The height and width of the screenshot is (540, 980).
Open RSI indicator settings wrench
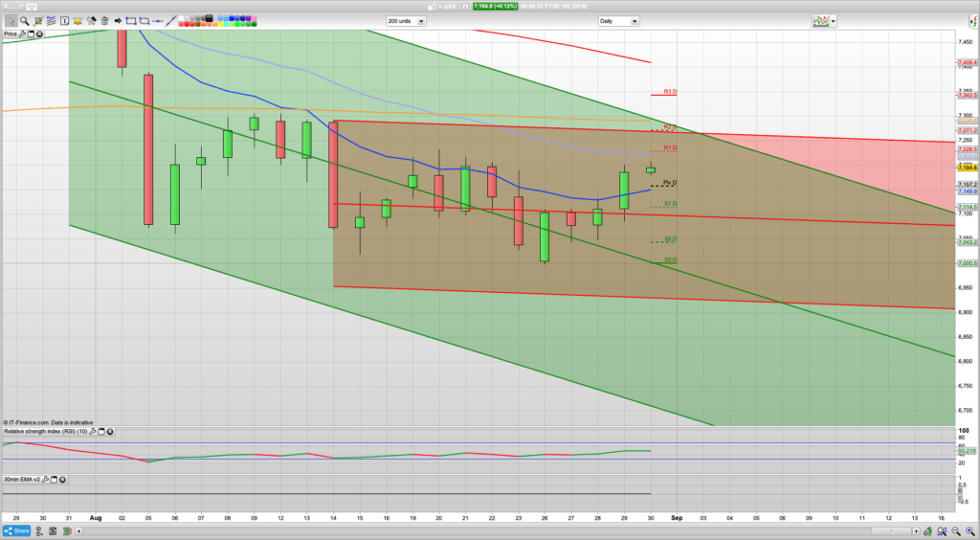pyautogui.click(x=93, y=432)
